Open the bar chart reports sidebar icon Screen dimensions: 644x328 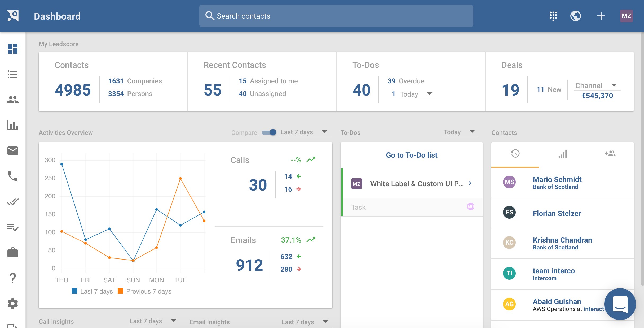click(12, 125)
